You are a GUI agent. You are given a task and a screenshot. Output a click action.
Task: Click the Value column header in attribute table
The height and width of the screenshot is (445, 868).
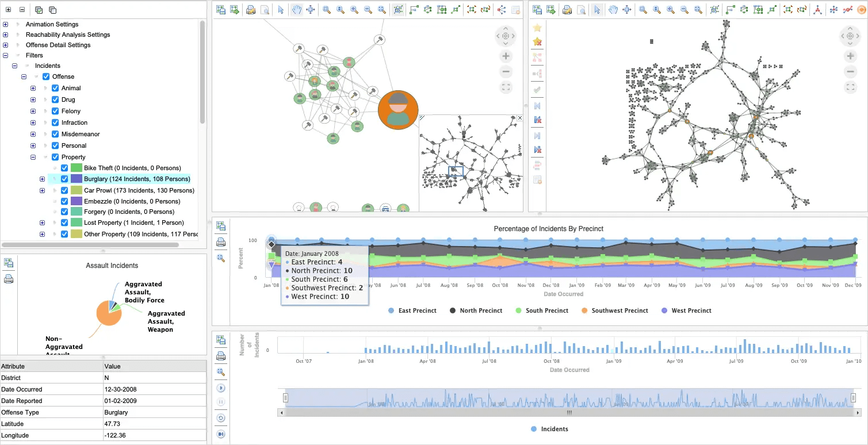coord(154,366)
